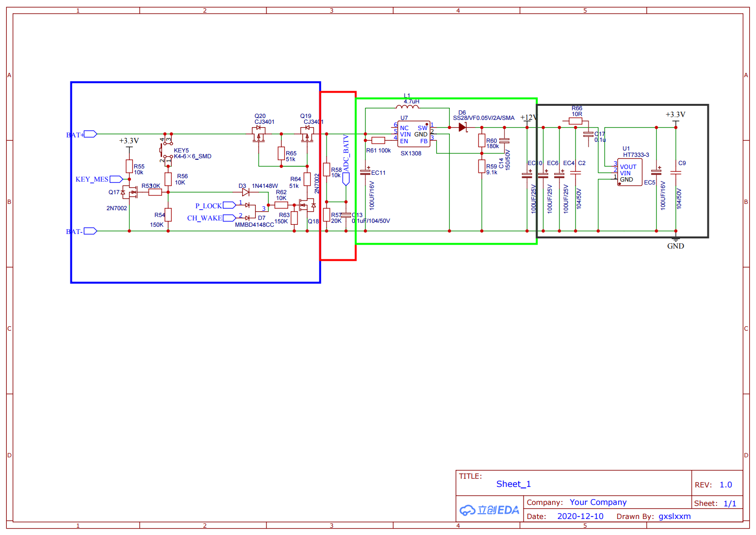
Task: Click the +12V power net label
Action: point(528,117)
